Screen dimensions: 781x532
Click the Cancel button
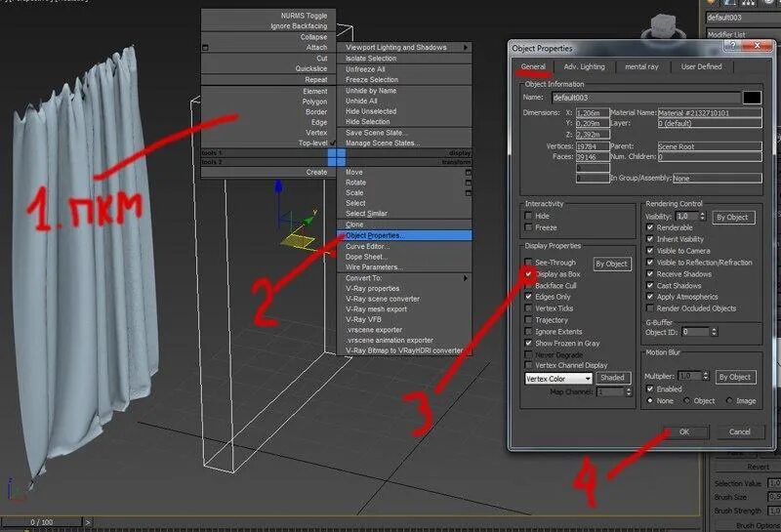pyautogui.click(x=740, y=431)
